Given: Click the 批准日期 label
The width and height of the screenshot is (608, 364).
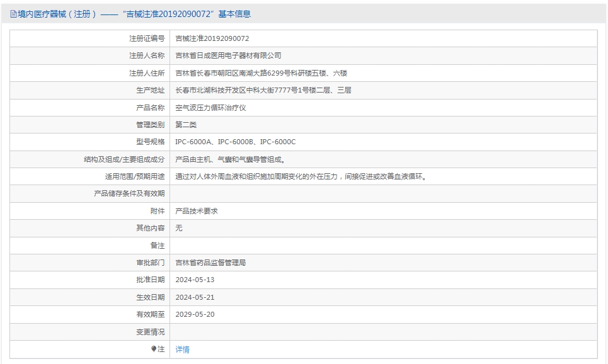Looking at the screenshot, I should [151, 280].
